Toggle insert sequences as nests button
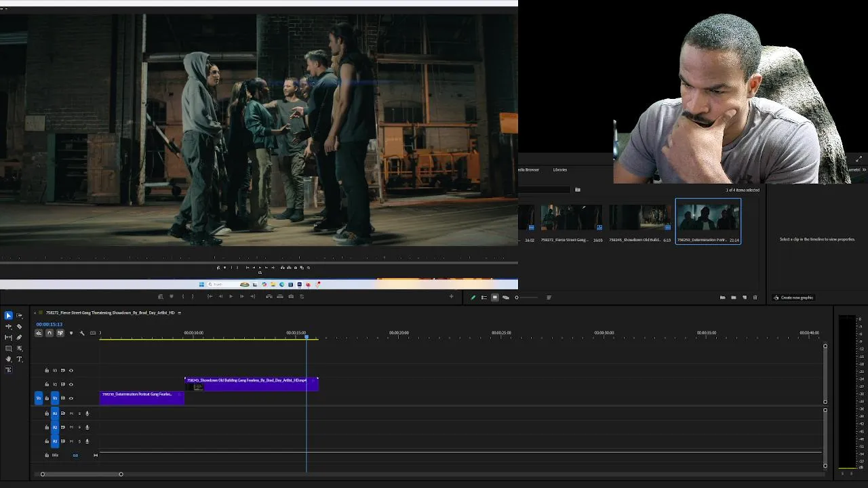This screenshot has width=868, height=488. 39,333
